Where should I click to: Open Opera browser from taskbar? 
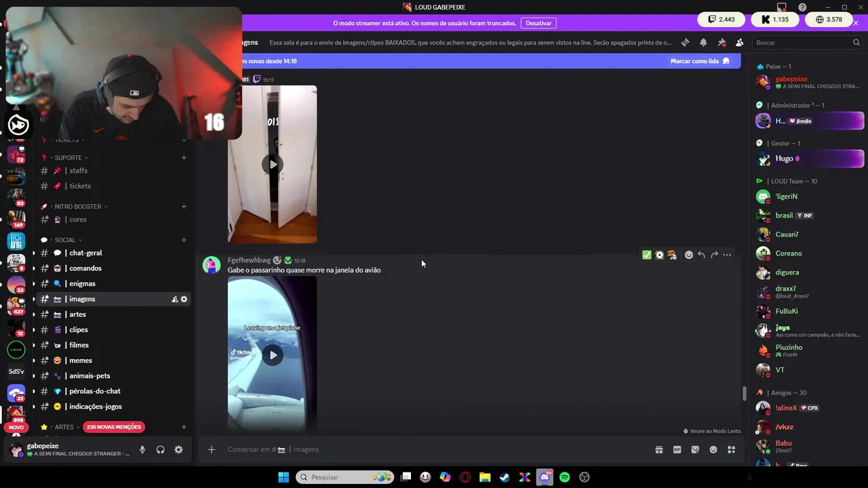465,477
